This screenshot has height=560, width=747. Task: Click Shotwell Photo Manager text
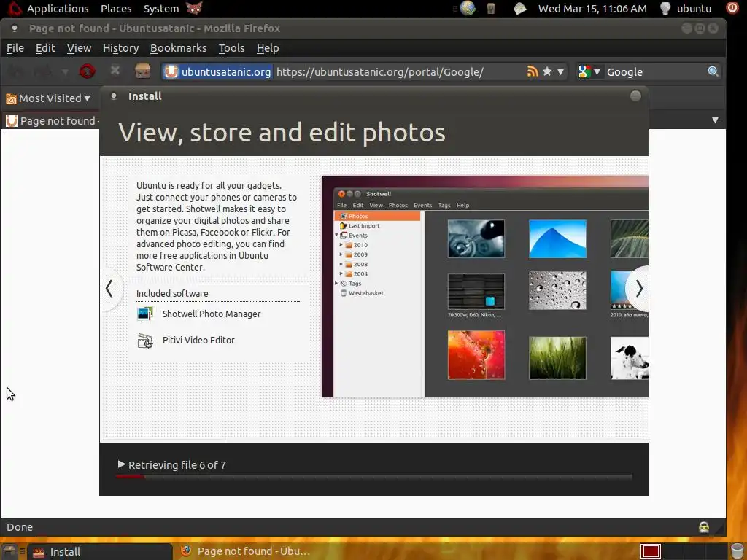click(212, 314)
